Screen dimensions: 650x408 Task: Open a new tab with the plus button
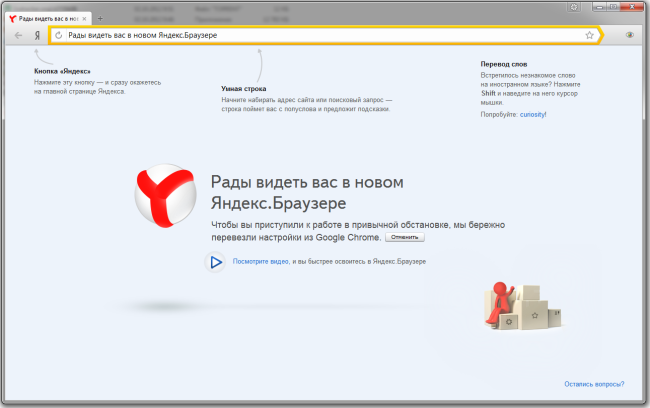point(100,18)
